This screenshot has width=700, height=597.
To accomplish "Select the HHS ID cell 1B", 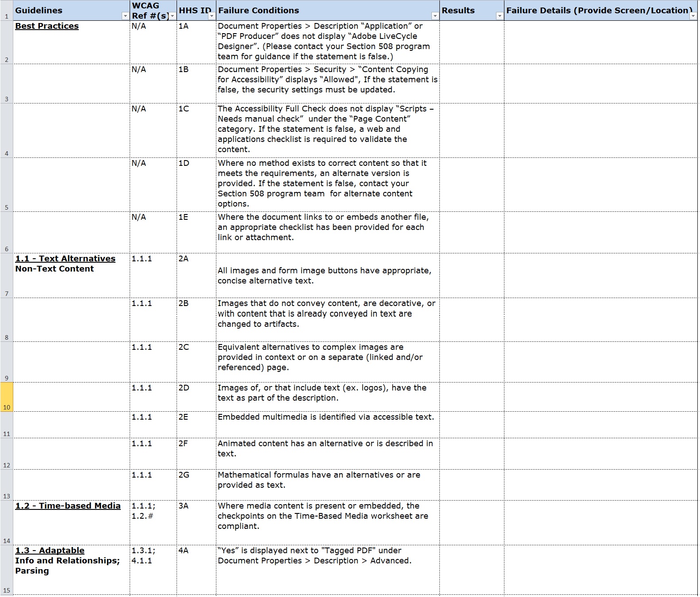I will [x=196, y=84].
